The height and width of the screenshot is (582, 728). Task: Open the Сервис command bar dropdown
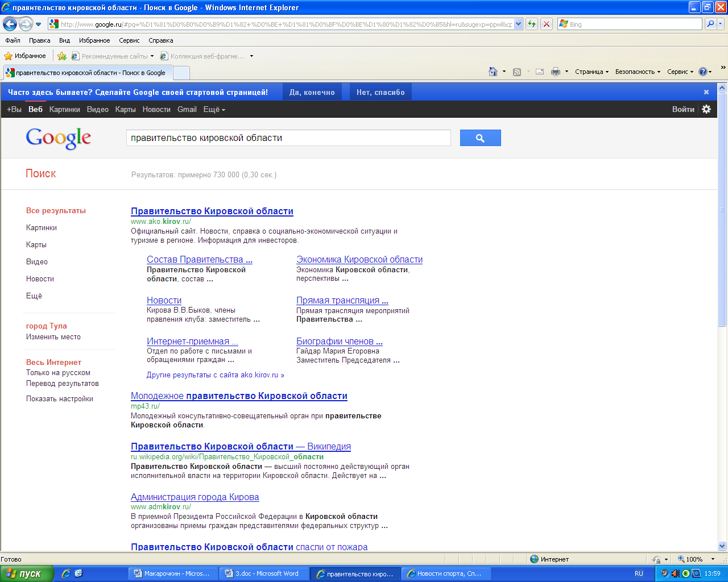(680, 72)
